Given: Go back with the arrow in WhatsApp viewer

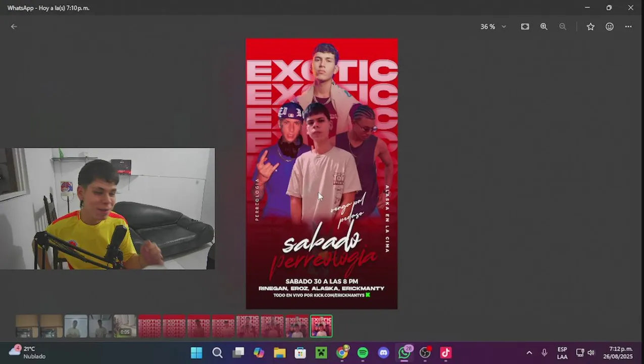Looking at the screenshot, I should [14, 27].
